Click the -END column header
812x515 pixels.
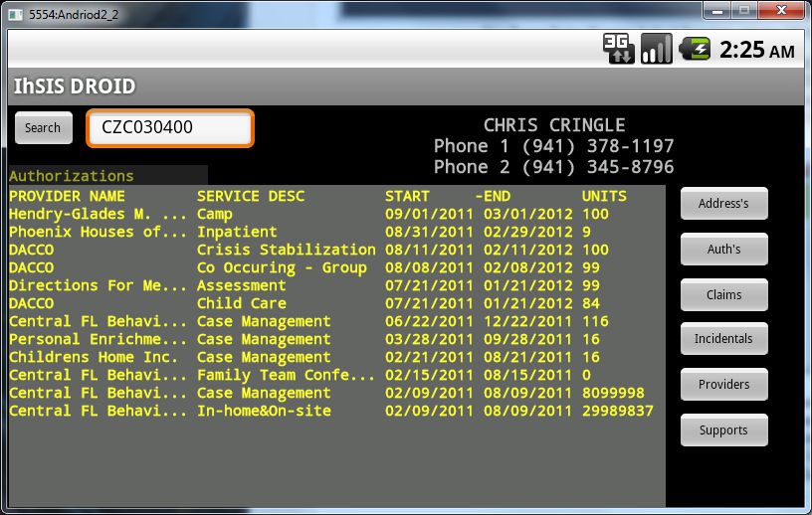[x=493, y=196]
